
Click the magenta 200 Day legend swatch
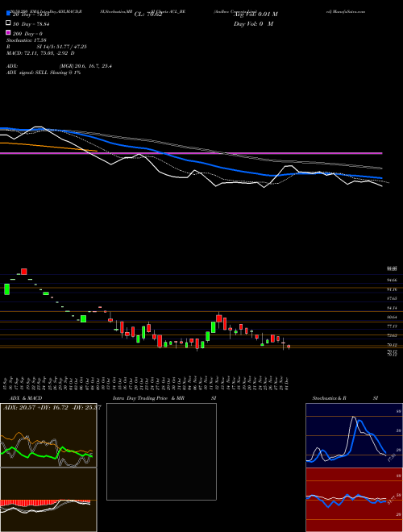[x=8, y=32]
